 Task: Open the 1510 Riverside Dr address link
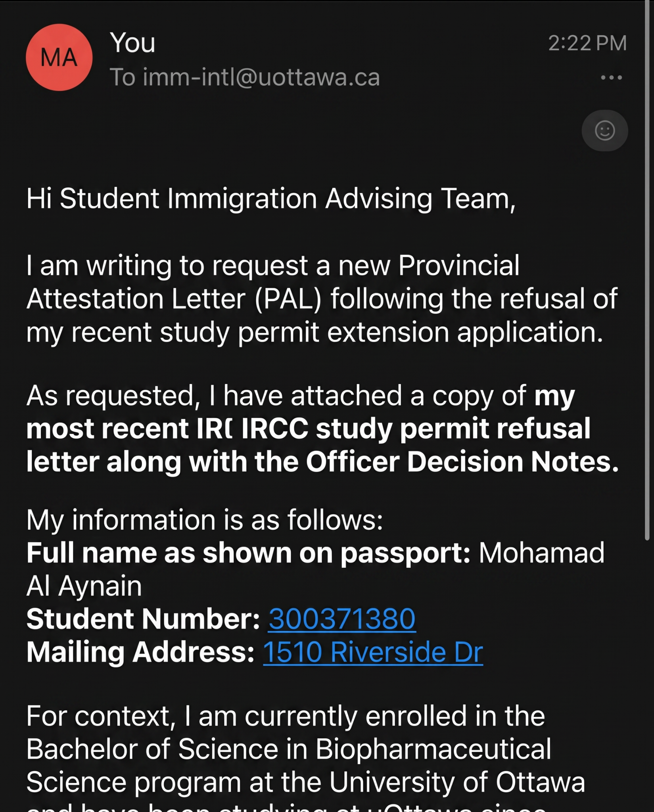tap(373, 652)
